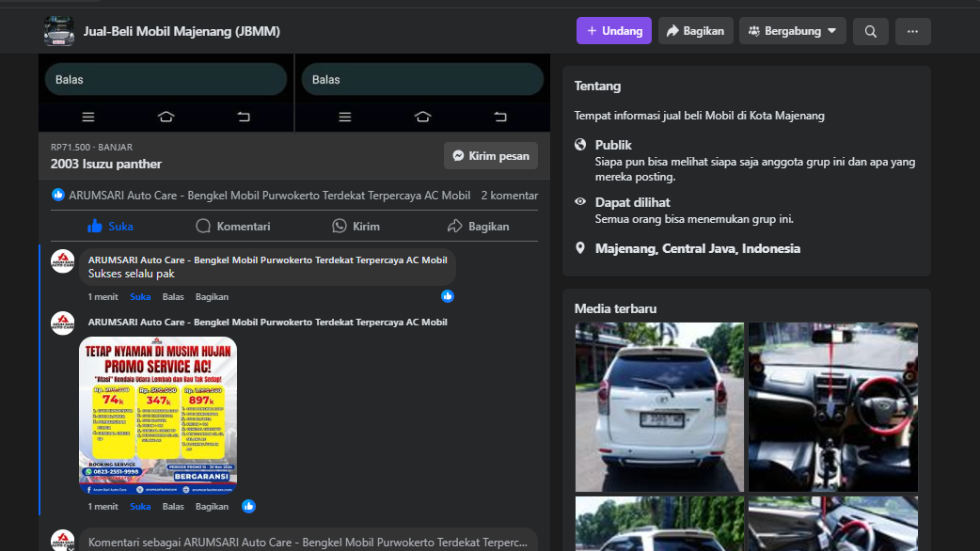980x551 pixels.
Task: Click the RP71.500 · BANJAR price text
Action: pyautogui.click(x=92, y=148)
